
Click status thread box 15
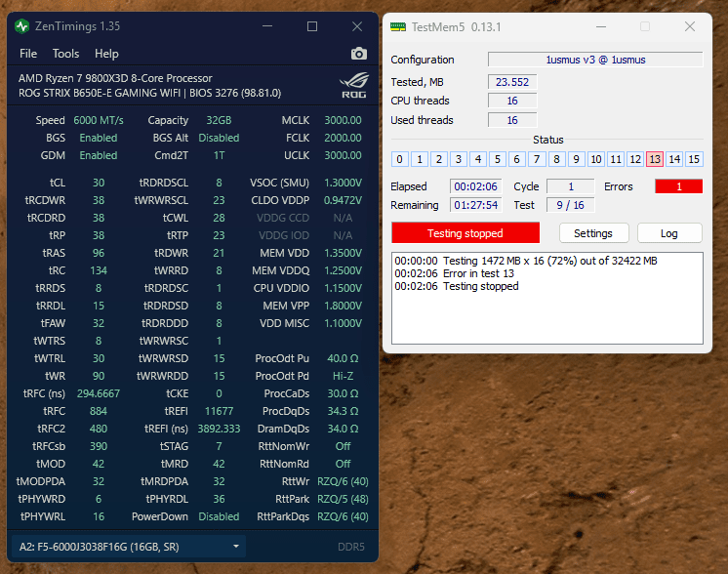point(694,159)
